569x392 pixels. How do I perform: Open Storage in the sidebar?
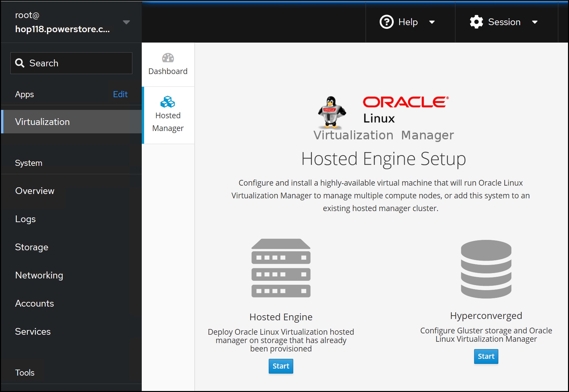[x=31, y=247]
